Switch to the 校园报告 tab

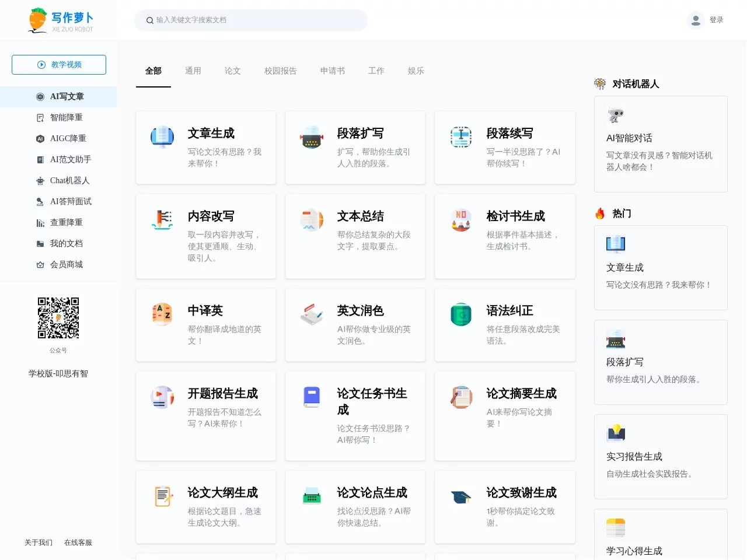(x=280, y=71)
